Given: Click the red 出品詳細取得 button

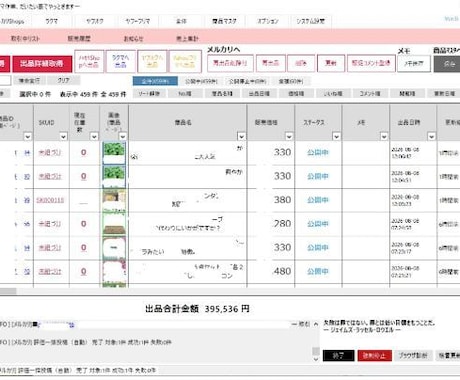Looking at the screenshot, I should (x=42, y=63).
